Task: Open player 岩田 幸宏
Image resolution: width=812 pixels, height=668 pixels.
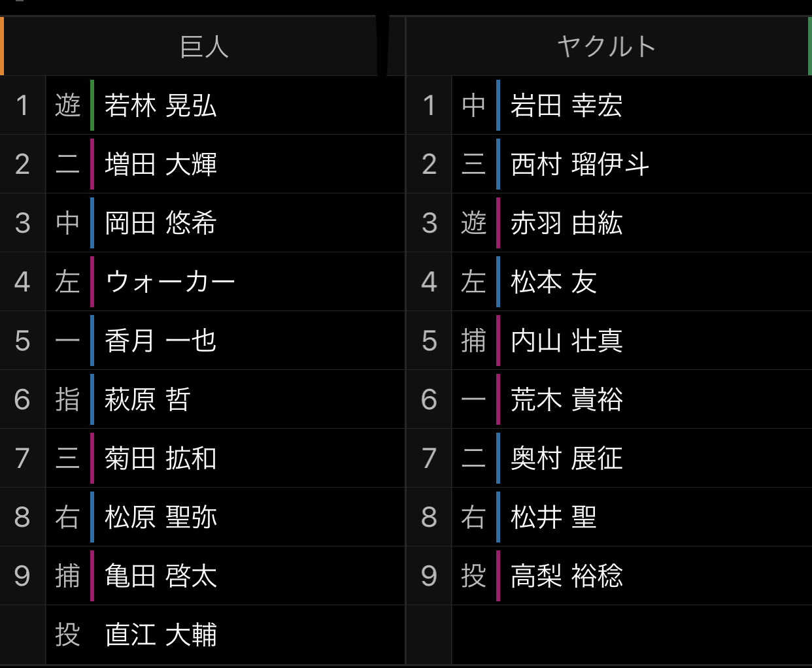Action: click(567, 105)
